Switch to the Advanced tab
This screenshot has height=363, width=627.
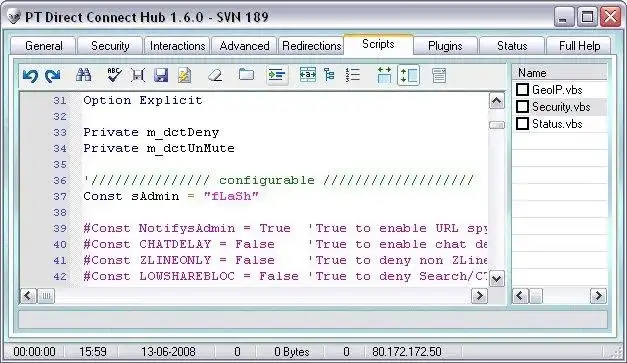point(244,46)
